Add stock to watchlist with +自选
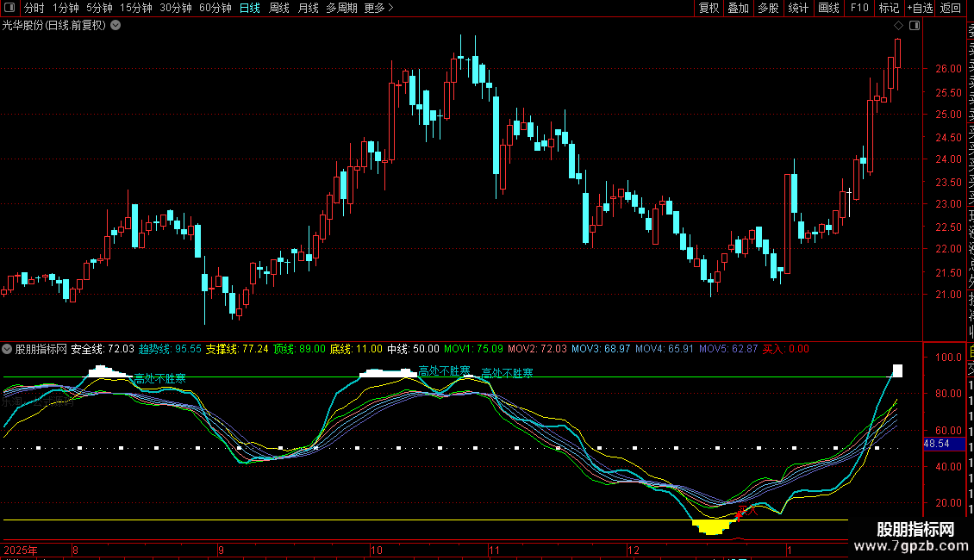 tap(919, 9)
